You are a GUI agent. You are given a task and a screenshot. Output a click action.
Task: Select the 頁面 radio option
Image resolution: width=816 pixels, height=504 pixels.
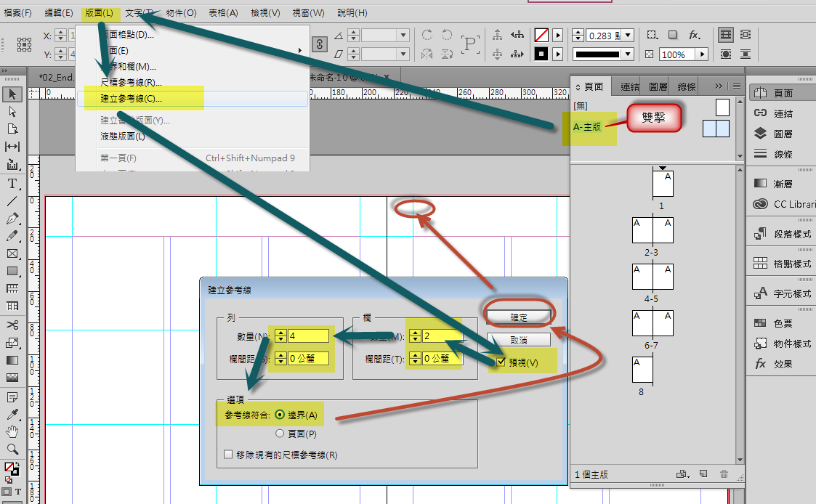pos(280,434)
